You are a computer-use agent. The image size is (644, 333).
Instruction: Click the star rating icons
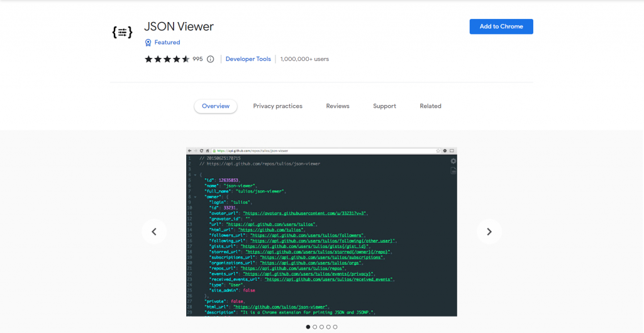click(167, 59)
